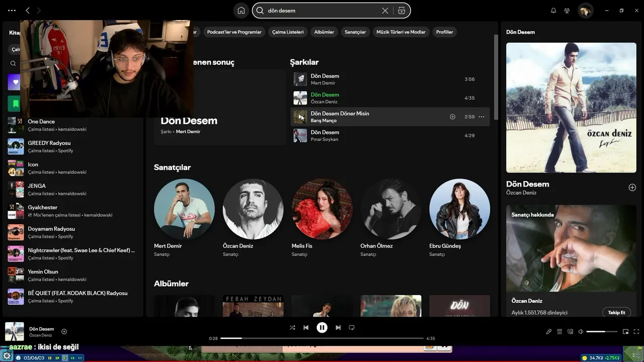
Task: Play Dön Desem Döner Misin by Barış Manço
Action: 300,117
